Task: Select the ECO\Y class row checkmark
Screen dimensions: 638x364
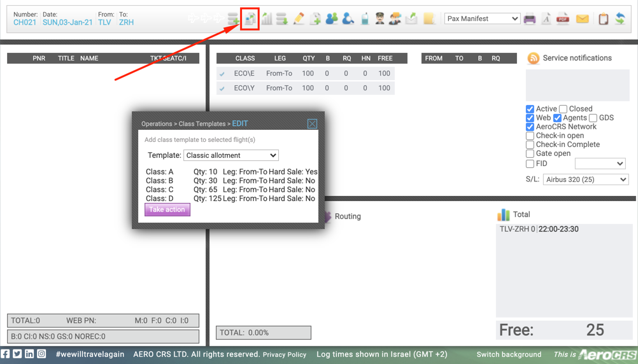Action: point(222,88)
